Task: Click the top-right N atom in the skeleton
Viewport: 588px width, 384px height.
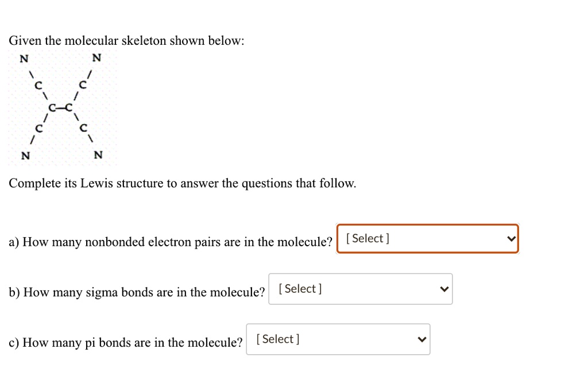Action: [x=96, y=58]
